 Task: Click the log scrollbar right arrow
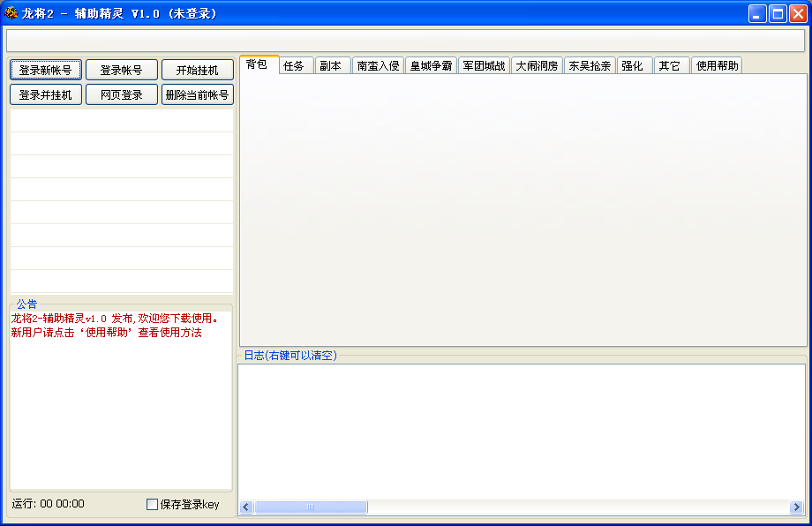tap(796, 507)
